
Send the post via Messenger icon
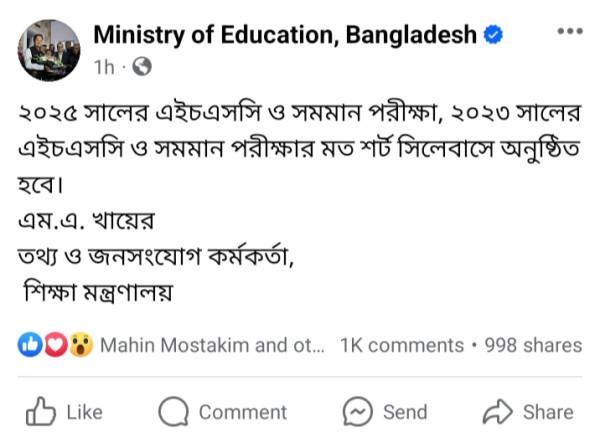coord(384,411)
